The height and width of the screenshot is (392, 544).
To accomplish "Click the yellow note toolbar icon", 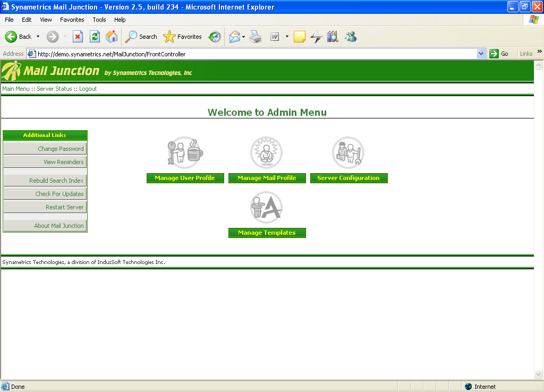I will (x=300, y=37).
